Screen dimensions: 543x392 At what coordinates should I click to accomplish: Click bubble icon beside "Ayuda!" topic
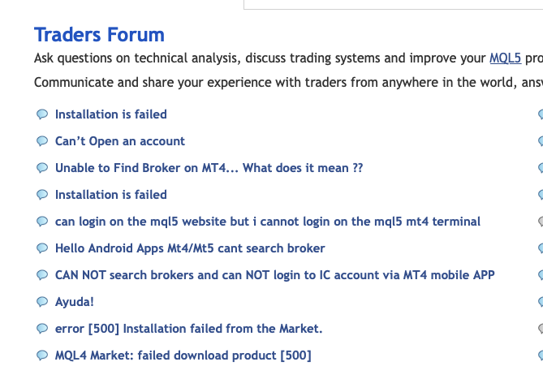click(42, 302)
